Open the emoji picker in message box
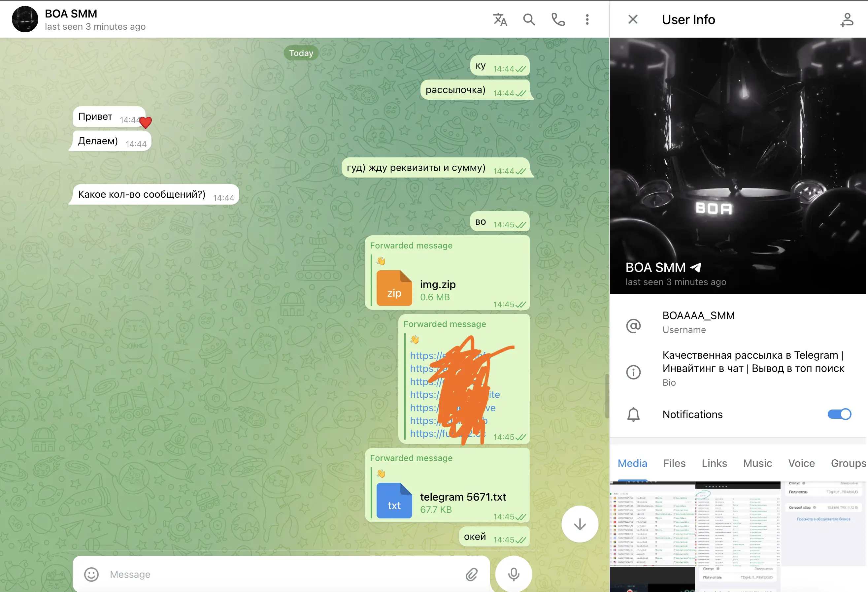 click(91, 574)
